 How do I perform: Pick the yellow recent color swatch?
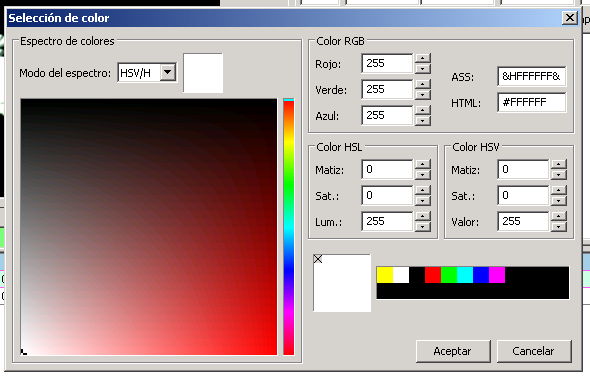[385, 275]
